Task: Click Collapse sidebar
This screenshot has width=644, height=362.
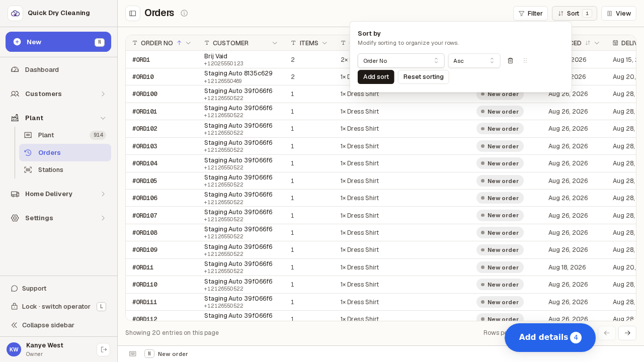Action: [42, 325]
